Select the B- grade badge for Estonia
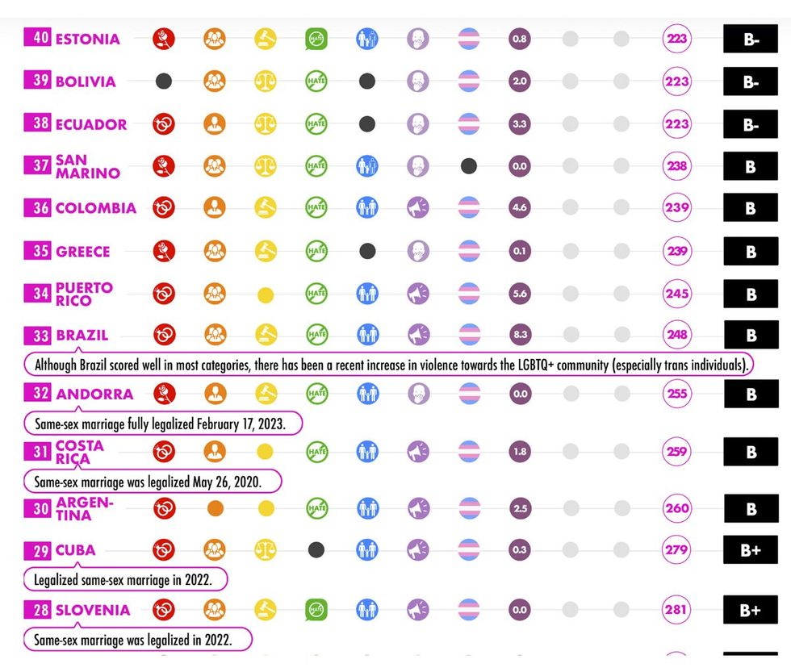Viewport: 791px width, 672px height. click(750, 38)
